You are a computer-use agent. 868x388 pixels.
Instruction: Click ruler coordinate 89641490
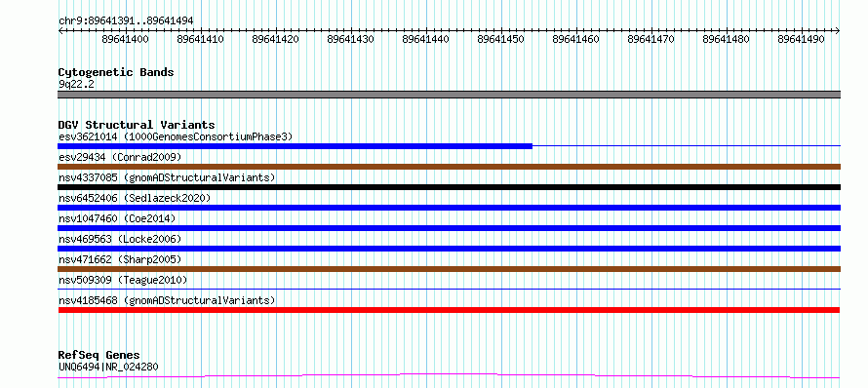[x=802, y=40]
